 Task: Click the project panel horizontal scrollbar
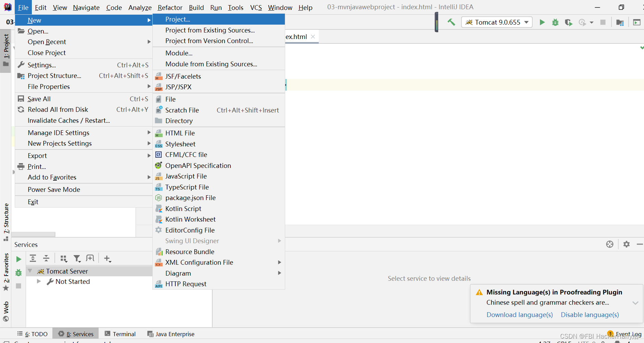[33, 234]
